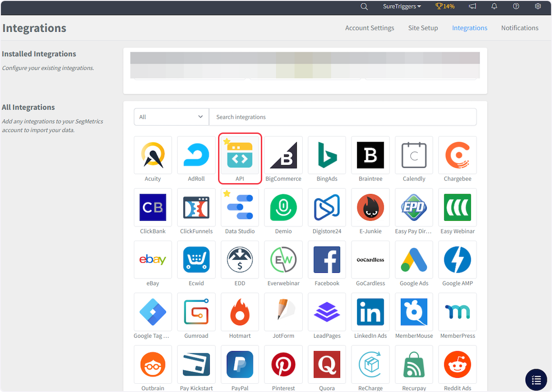Open the JotForm integration

point(283,312)
